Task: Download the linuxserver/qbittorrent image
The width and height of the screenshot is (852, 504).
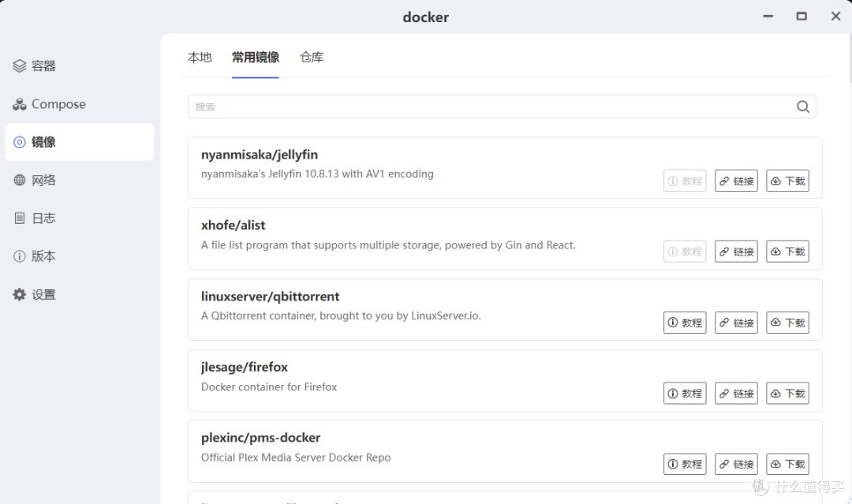Action: click(x=787, y=323)
